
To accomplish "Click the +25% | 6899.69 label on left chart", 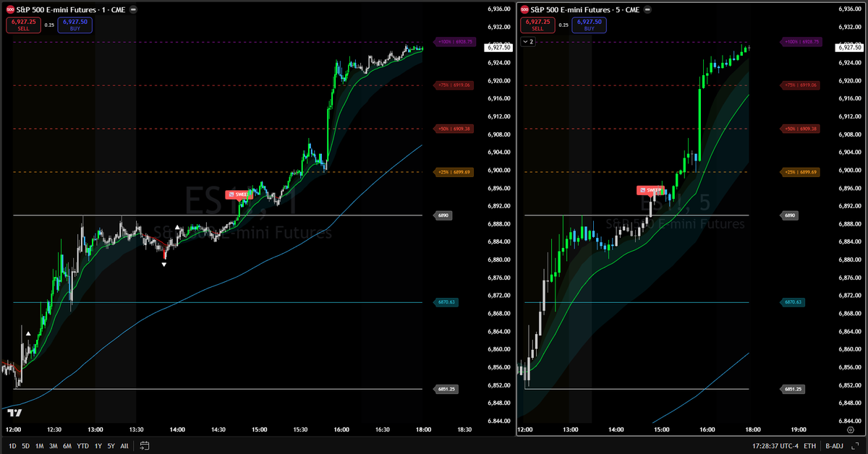I will pyautogui.click(x=454, y=172).
